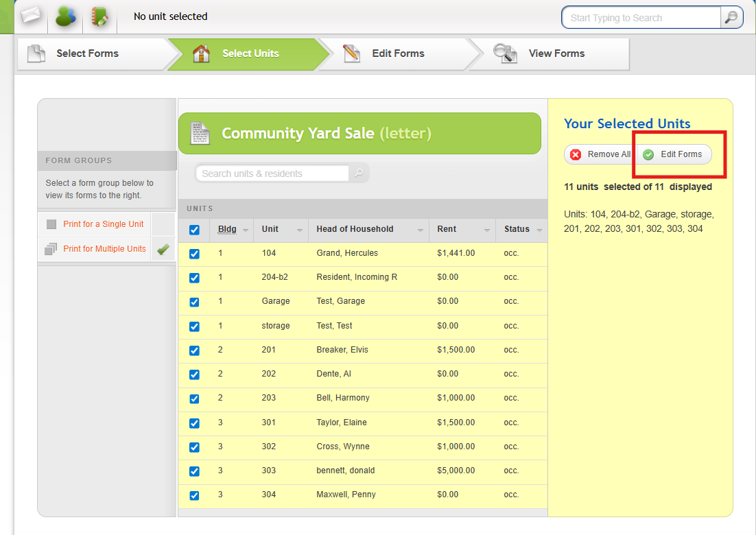Uncheck unit 302 Cross, Wynne

tap(194, 447)
